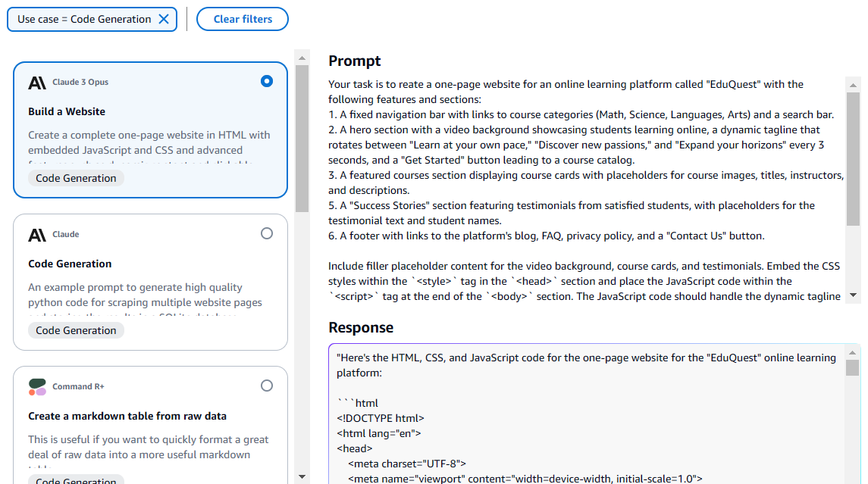
Task: Click Code Generation tag on Build a Website card
Action: point(76,178)
